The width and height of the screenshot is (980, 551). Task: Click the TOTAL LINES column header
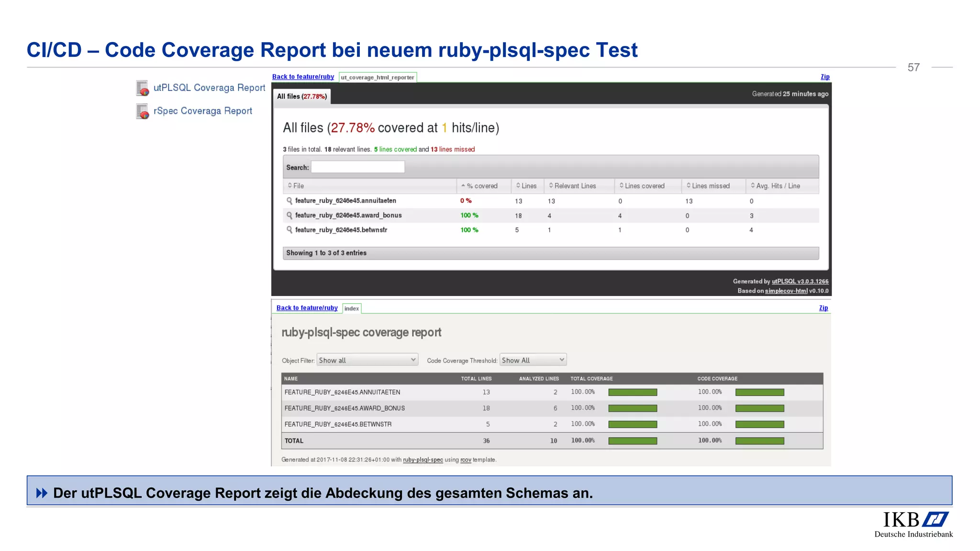[476, 379]
